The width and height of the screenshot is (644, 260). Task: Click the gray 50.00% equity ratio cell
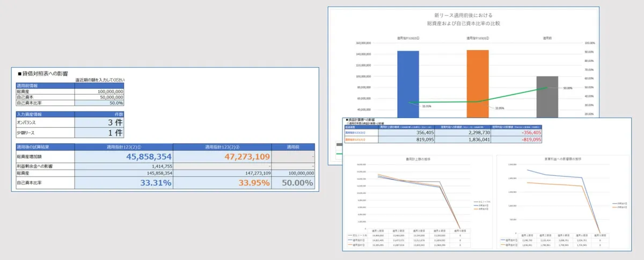[294, 183]
